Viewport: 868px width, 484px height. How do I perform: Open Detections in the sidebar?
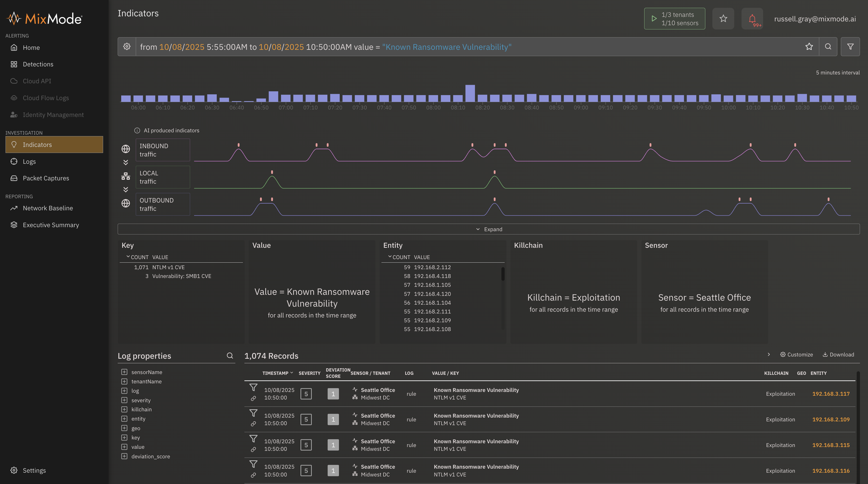click(38, 64)
